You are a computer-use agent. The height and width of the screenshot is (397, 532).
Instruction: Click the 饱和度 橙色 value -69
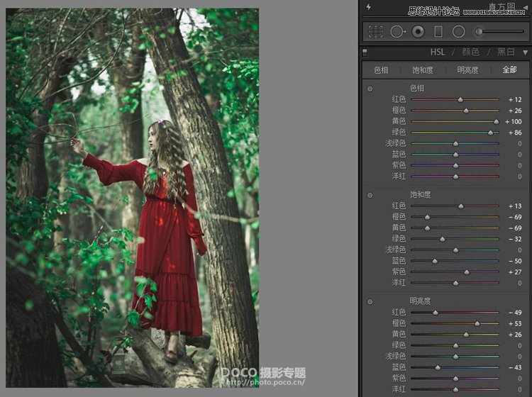point(515,217)
